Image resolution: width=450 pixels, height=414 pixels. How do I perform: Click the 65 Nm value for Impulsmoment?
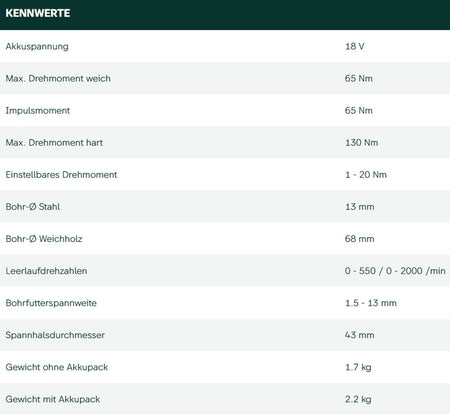click(359, 110)
